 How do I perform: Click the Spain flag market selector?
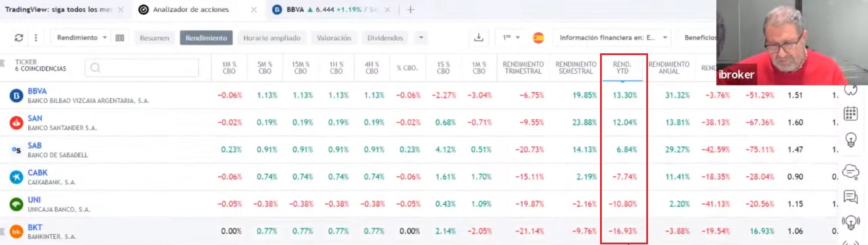[538, 38]
